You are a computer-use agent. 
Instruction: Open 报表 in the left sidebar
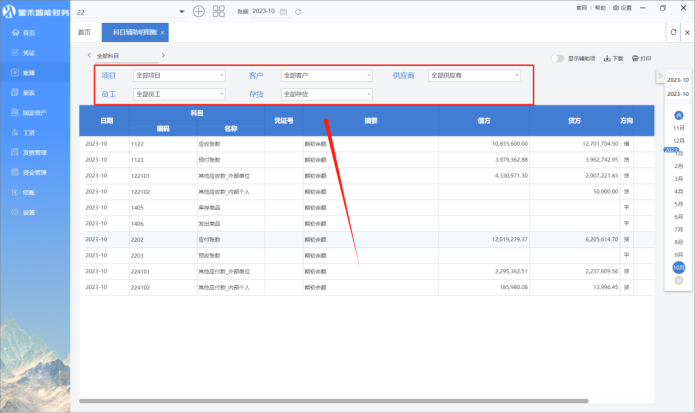(x=29, y=92)
